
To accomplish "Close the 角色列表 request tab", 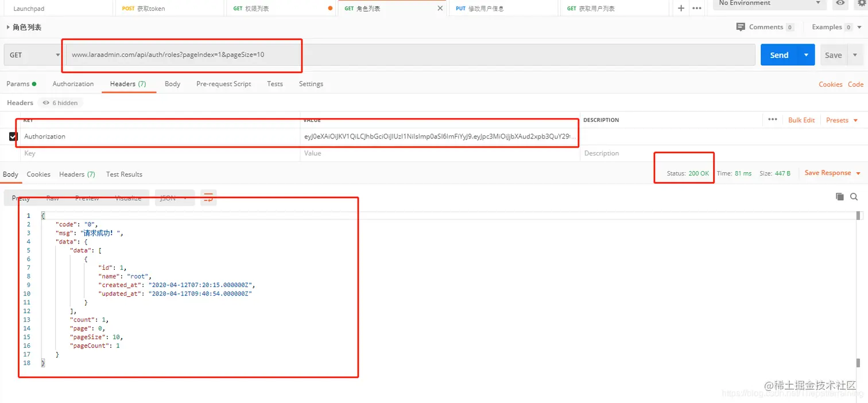I will pos(440,8).
